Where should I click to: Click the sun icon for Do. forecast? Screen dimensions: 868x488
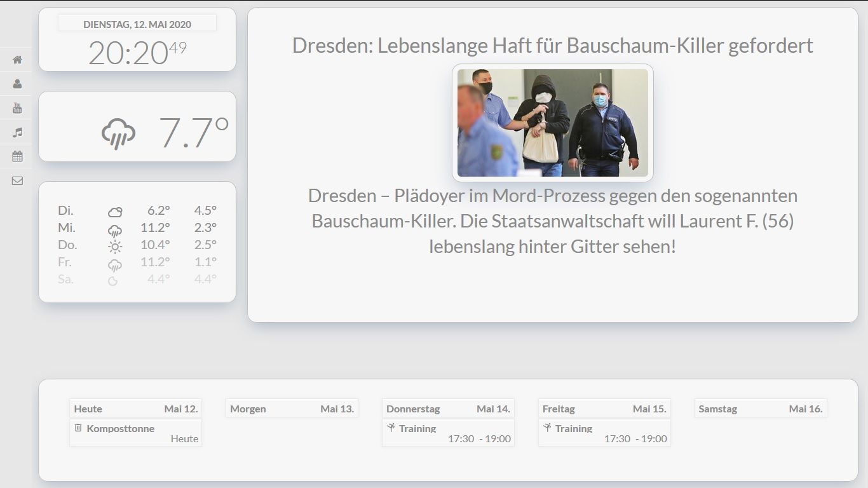(115, 247)
